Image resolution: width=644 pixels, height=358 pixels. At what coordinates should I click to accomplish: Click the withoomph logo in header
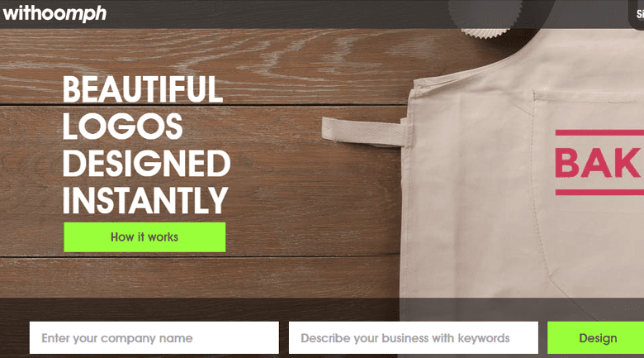point(54,13)
